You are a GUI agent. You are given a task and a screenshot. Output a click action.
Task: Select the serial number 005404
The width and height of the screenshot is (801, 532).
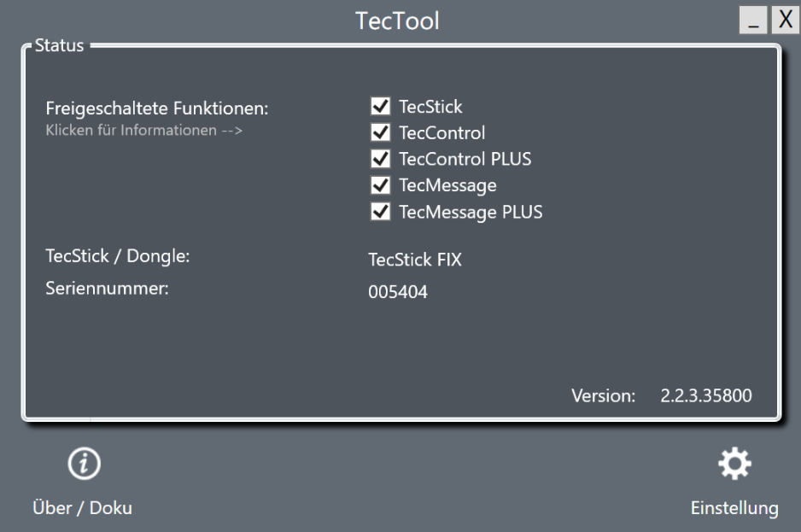(398, 292)
